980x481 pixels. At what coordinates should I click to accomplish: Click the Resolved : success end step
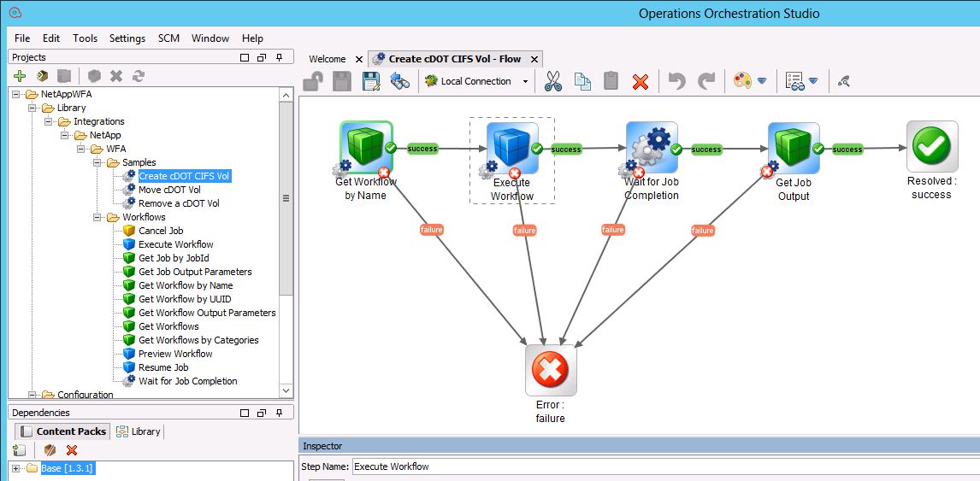(x=932, y=147)
